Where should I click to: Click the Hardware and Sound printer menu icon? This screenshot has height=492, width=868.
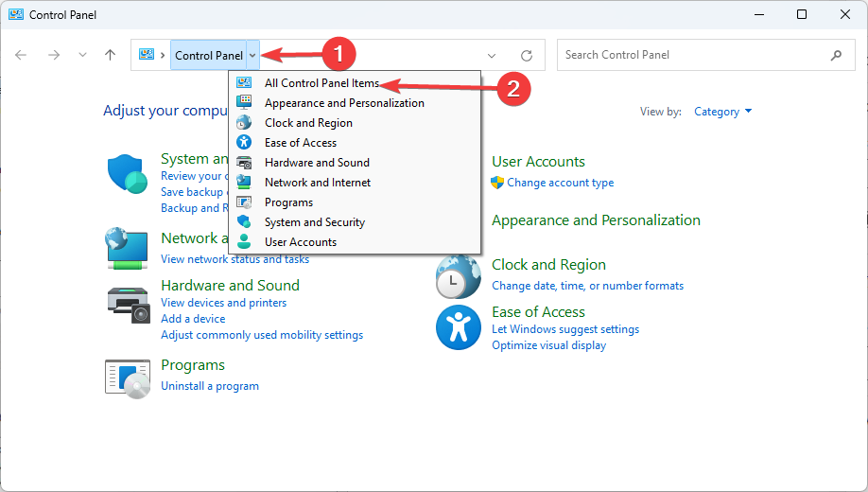click(x=244, y=163)
